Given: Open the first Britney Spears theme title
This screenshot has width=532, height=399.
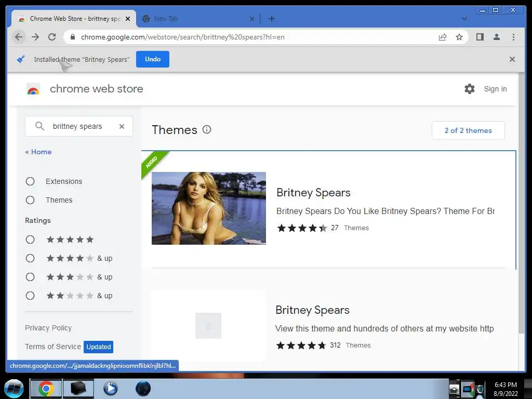Looking at the screenshot, I should click(313, 192).
